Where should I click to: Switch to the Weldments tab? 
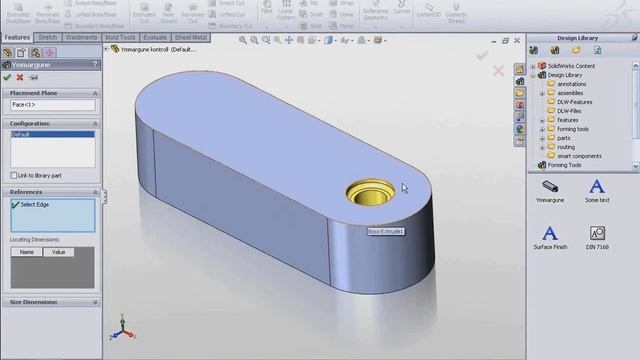pos(81,37)
